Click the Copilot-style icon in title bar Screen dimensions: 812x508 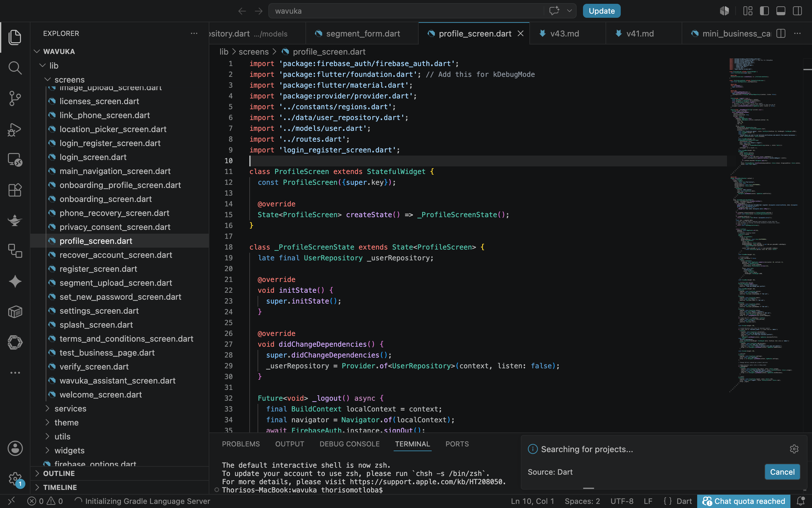point(724,11)
